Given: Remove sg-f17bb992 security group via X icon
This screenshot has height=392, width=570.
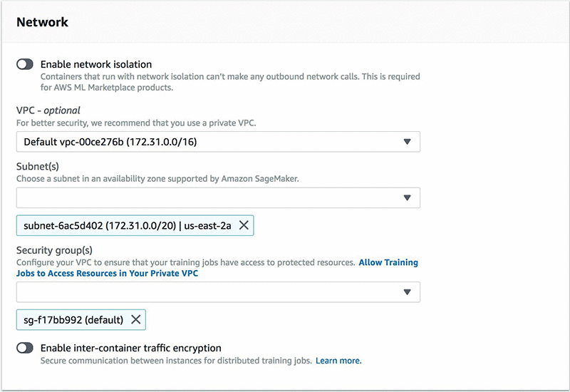Looking at the screenshot, I should click(x=135, y=319).
